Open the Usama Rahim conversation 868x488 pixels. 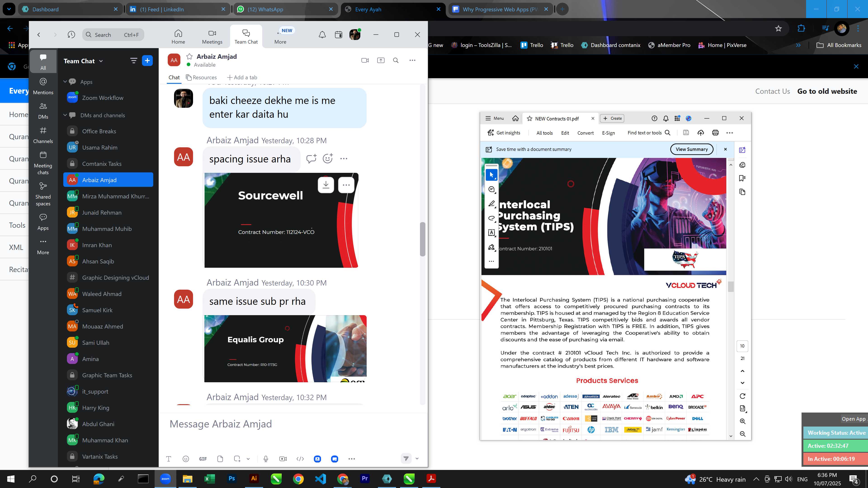[x=108, y=148]
